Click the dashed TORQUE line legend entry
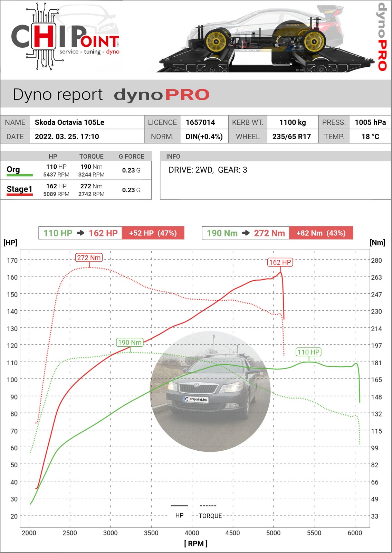The width and height of the screenshot is (392, 553). pos(209,511)
